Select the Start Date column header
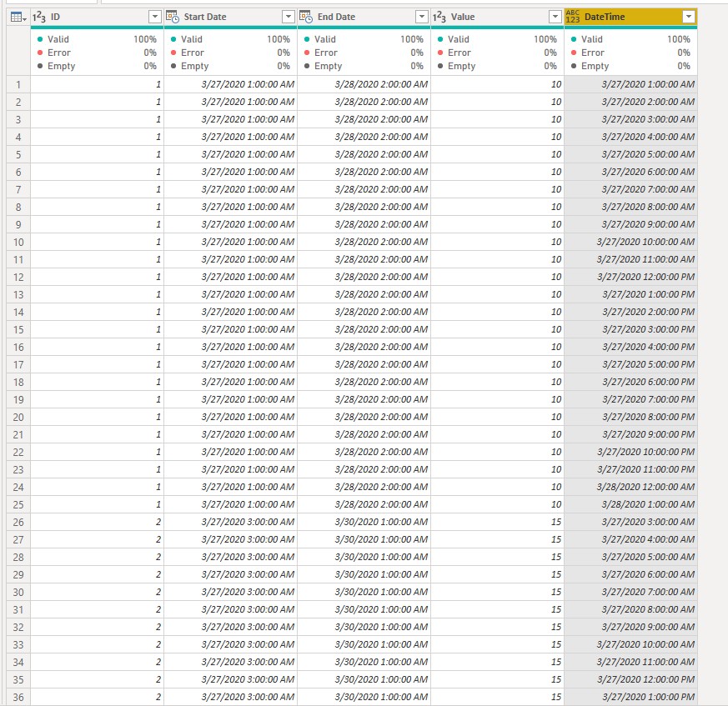 tap(231, 18)
